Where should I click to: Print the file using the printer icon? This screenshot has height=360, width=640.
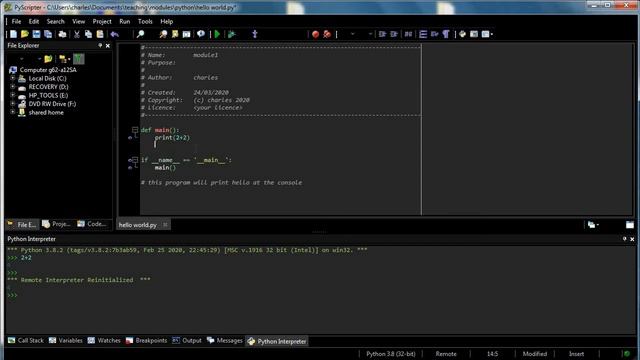[x=62, y=34]
